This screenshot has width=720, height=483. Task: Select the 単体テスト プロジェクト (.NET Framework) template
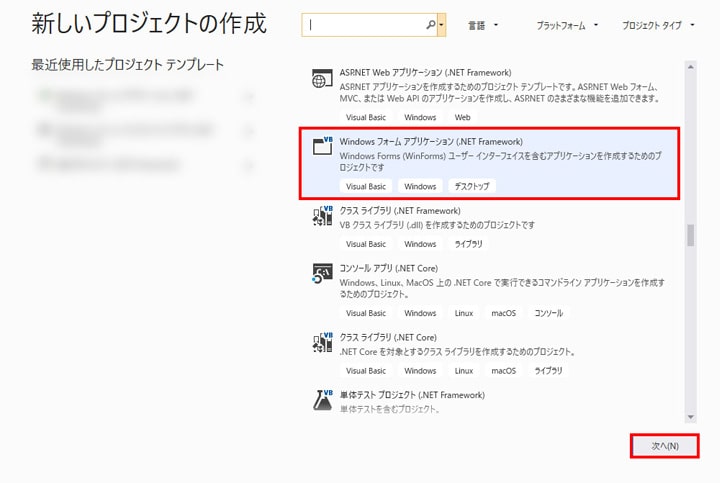pyautogui.click(x=490, y=402)
